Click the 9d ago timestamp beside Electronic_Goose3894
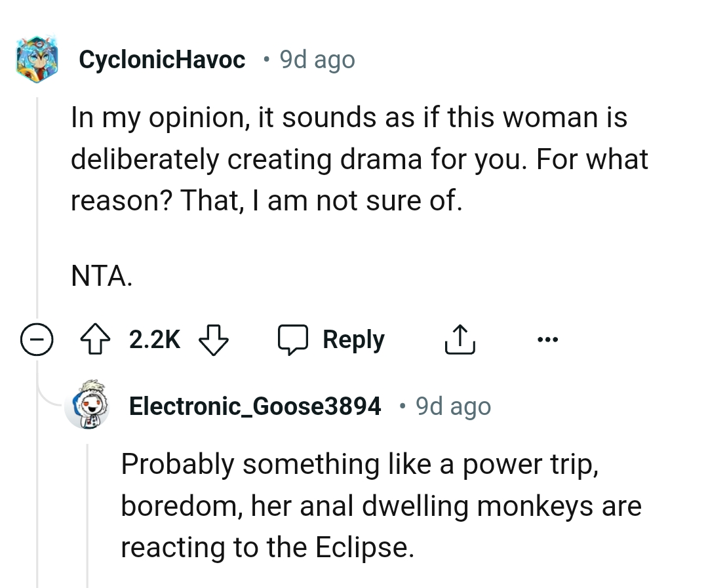The image size is (708, 588). coord(453,406)
